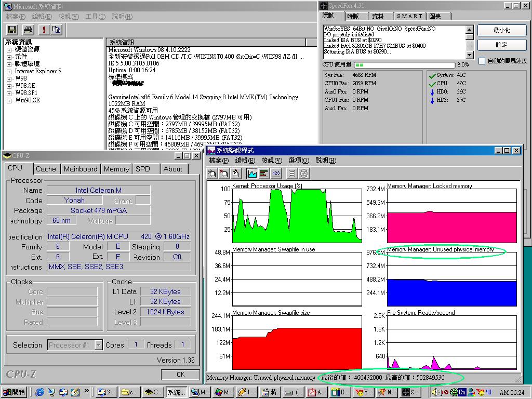The height and width of the screenshot is (399, 532).
Task: Enable the automatic fan speed checkbox
Action: tap(482, 61)
